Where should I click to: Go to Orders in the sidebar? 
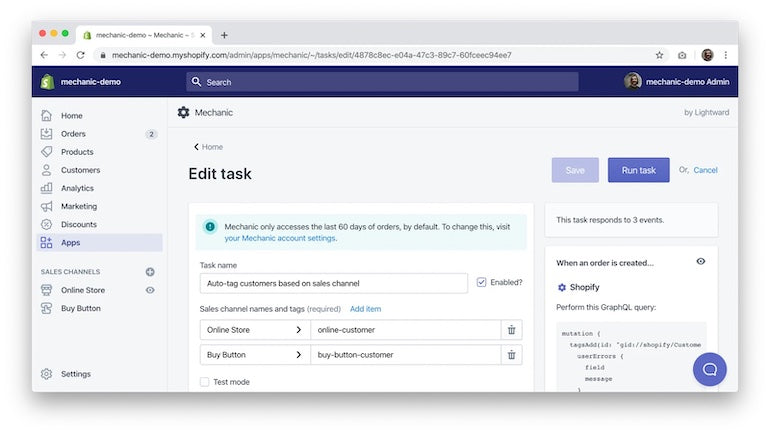tap(73, 134)
